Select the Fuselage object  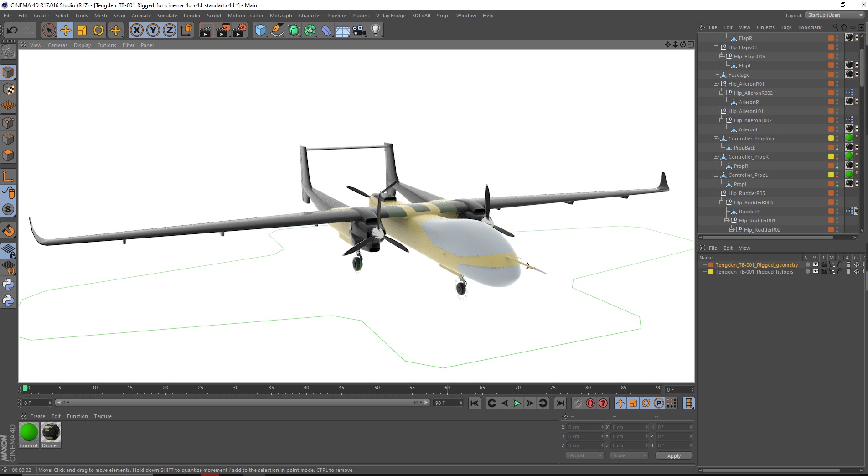(x=739, y=75)
